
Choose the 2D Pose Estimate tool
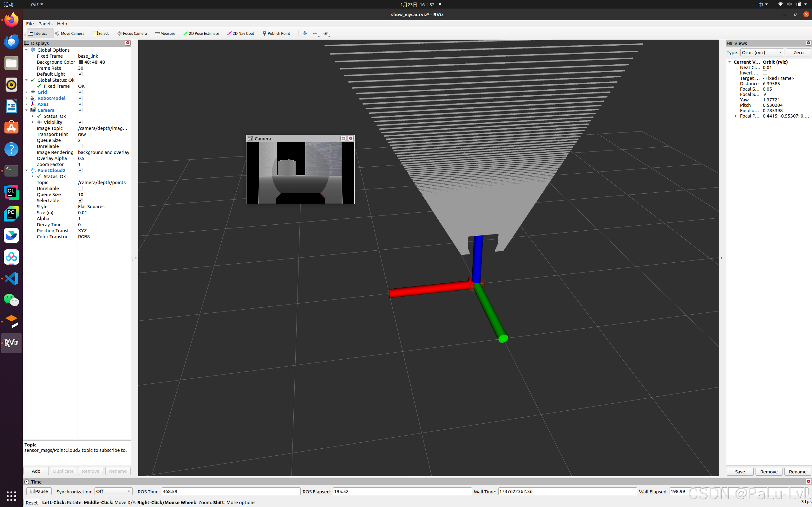pos(201,33)
